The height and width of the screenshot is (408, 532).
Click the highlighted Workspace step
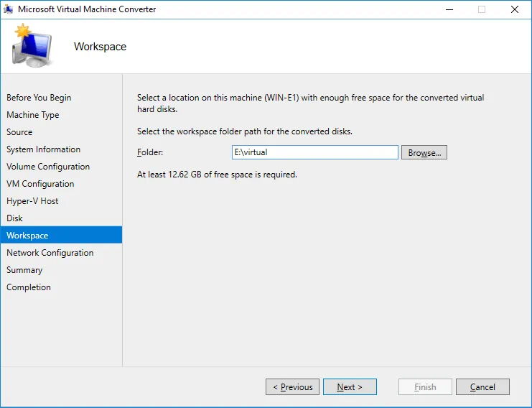click(27, 236)
